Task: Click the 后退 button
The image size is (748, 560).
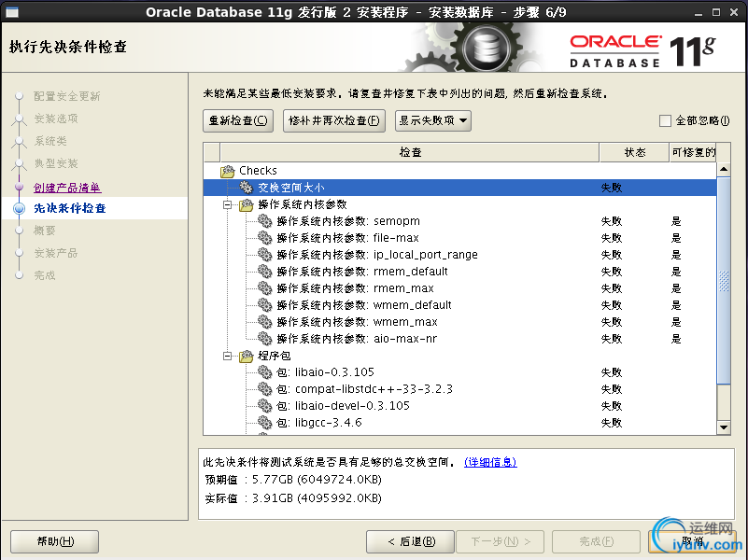Action: 410,541
